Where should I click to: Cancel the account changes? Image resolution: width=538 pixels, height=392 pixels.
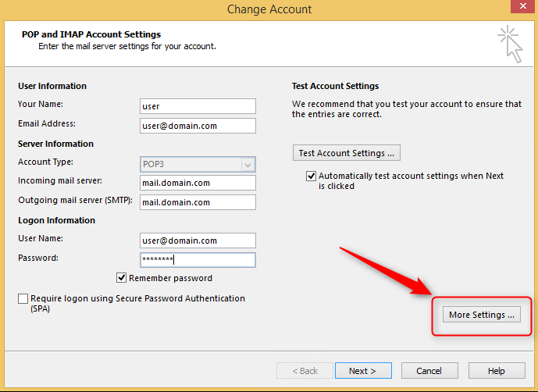[429, 371]
